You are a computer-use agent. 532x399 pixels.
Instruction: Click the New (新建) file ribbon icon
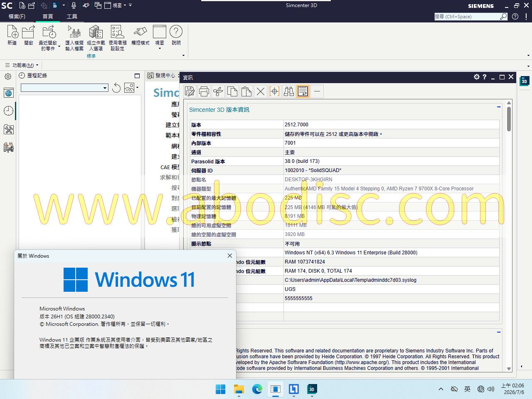pyautogui.click(x=12, y=35)
